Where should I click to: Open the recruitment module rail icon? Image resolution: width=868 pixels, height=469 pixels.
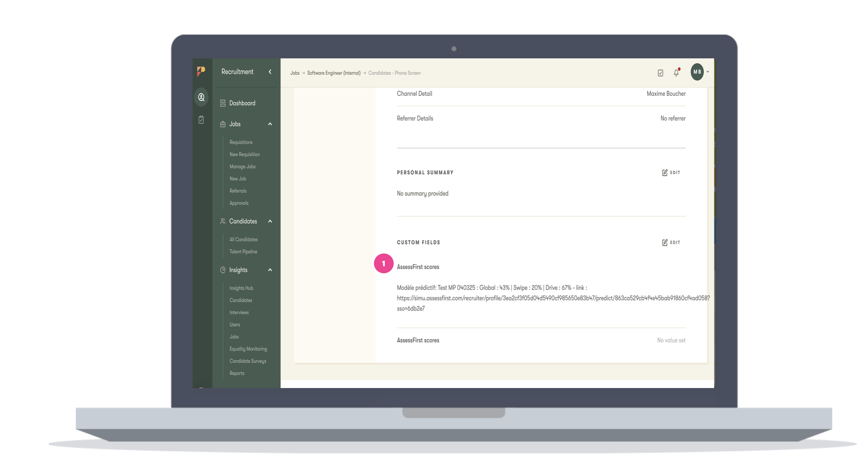(x=201, y=97)
